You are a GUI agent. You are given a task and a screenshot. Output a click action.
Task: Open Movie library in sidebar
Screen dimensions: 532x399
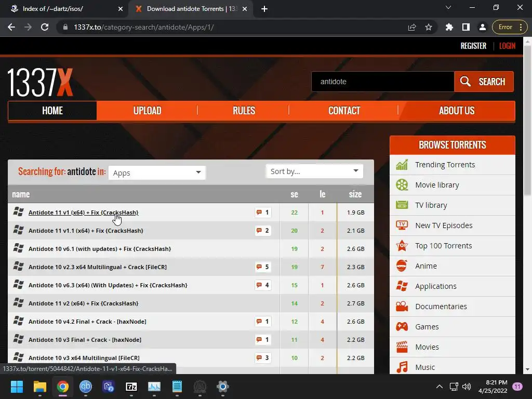click(453, 185)
